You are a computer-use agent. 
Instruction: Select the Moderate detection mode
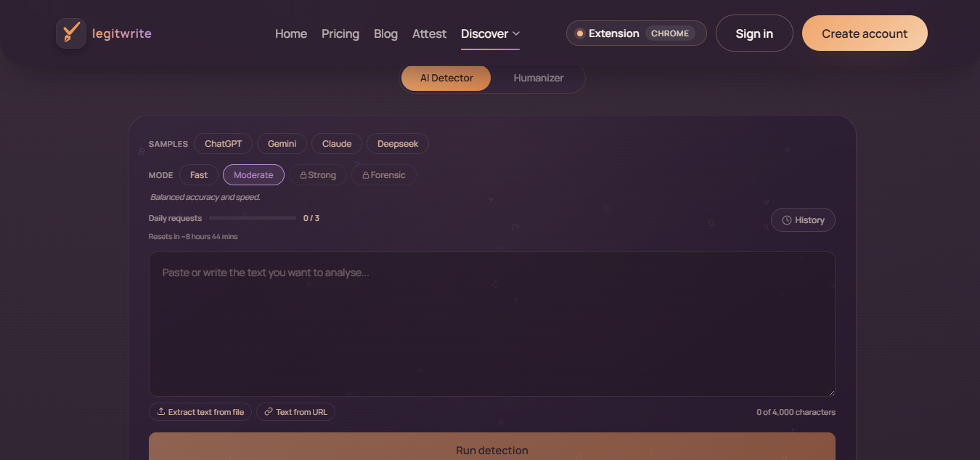pos(253,175)
